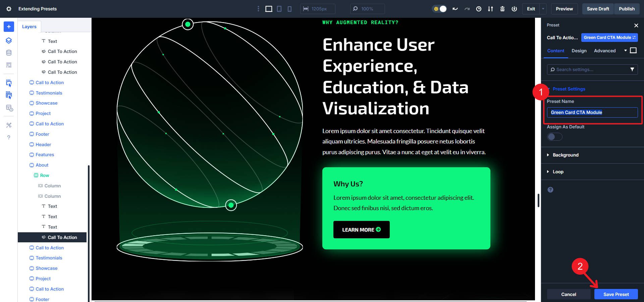Image resolution: width=644 pixels, height=302 pixels.
Task: Open editing history clock icon
Action: pos(479,9)
